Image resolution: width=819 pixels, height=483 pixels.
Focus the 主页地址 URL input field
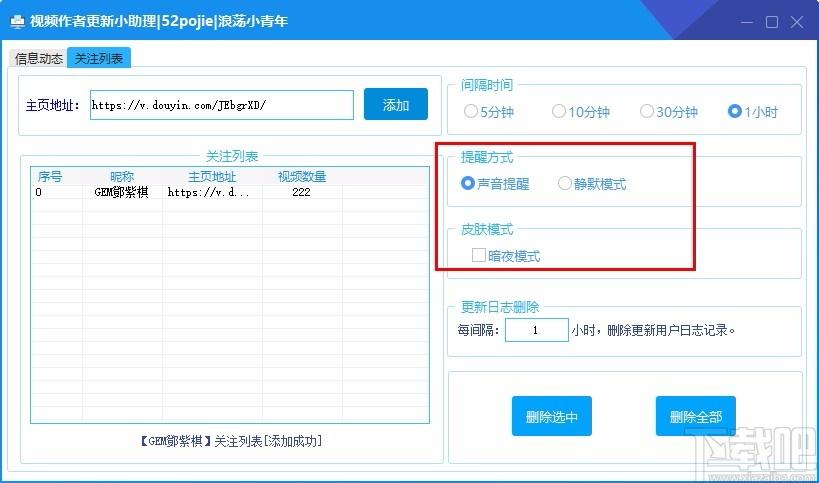221,105
